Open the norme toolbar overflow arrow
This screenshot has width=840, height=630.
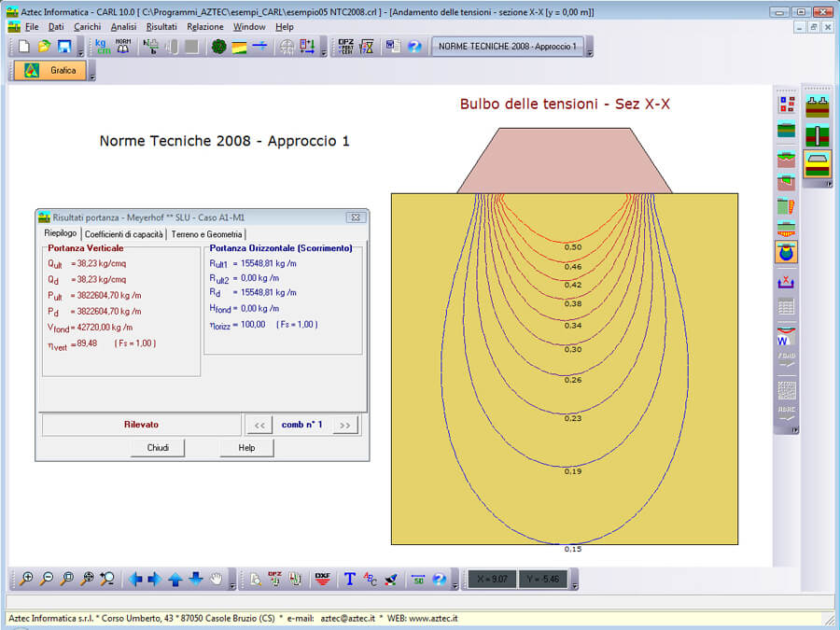tap(590, 52)
